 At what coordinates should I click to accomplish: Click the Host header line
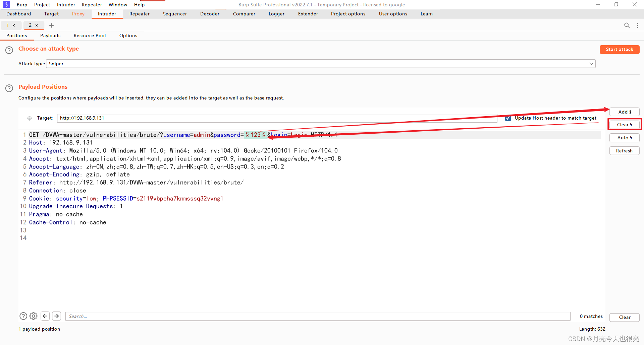[61, 143]
